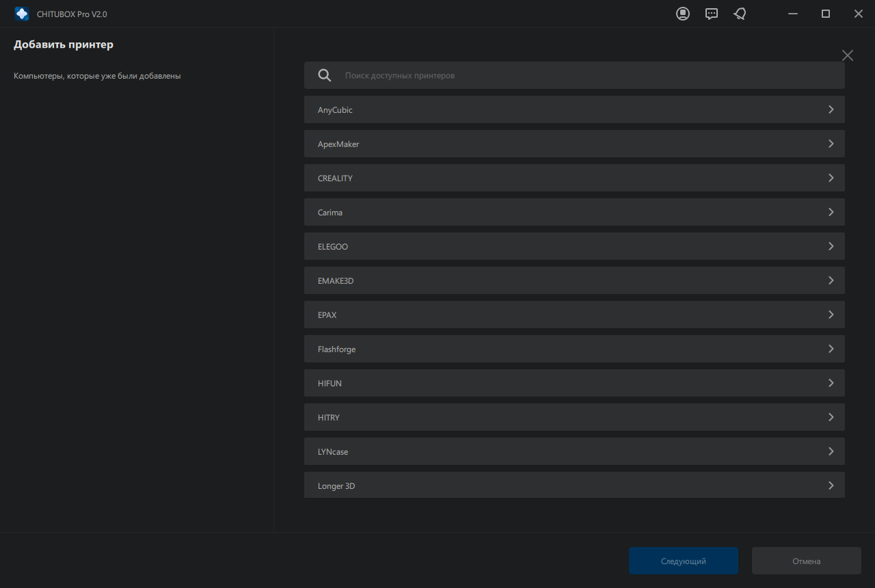Expand the EMAKE3D chevron
Screen dimensions: 875x588
(831, 280)
